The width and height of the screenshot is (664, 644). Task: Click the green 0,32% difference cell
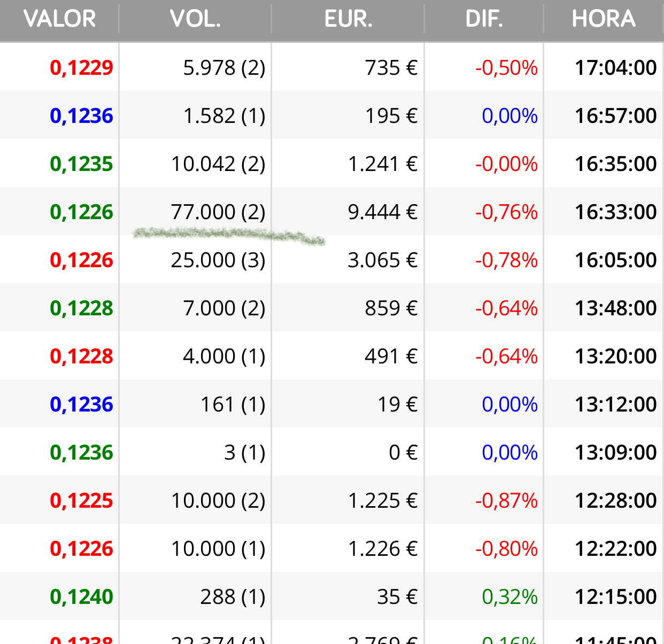coord(509,597)
